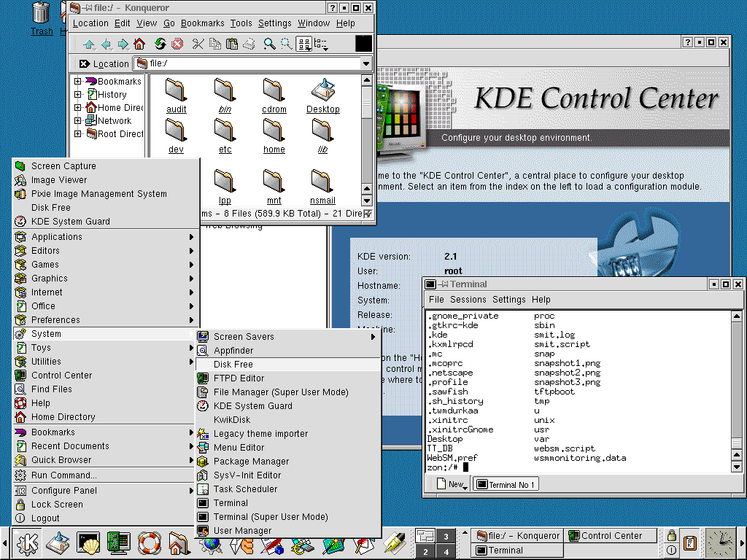Open the Sessions menu in Terminal
This screenshot has width=747, height=560.
pyautogui.click(x=468, y=300)
